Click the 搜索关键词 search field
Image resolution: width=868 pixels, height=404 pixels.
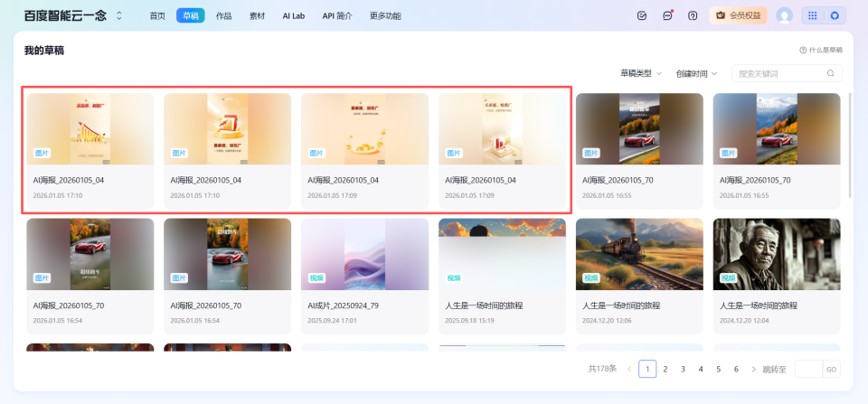(778, 73)
